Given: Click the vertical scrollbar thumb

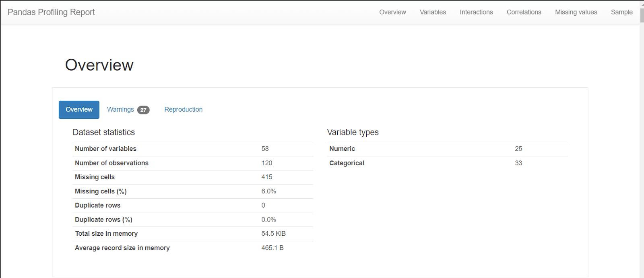Looking at the screenshot, I should point(642,15).
